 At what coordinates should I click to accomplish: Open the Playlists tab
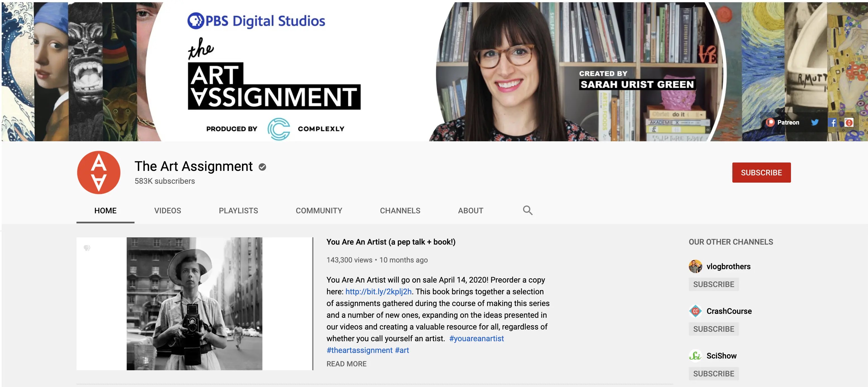[238, 211]
